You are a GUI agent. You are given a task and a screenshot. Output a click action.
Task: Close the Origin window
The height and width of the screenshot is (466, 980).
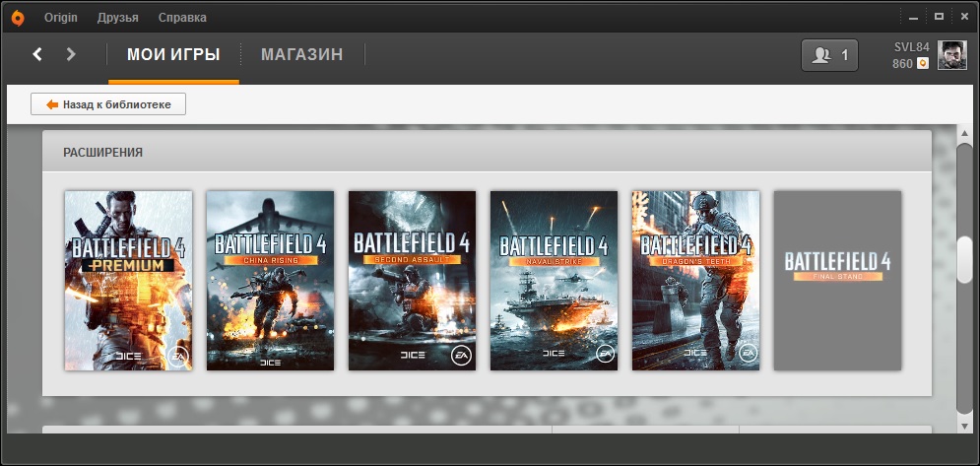[963, 17]
